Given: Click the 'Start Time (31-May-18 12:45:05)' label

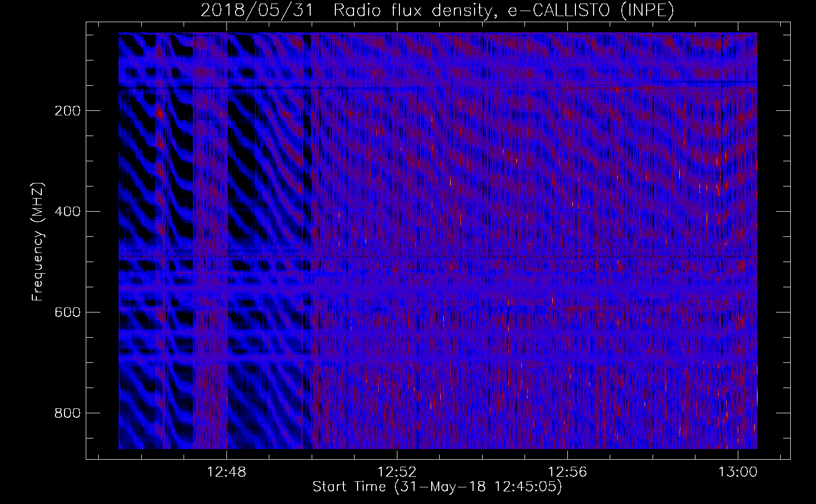Looking at the screenshot, I should (437, 487).
